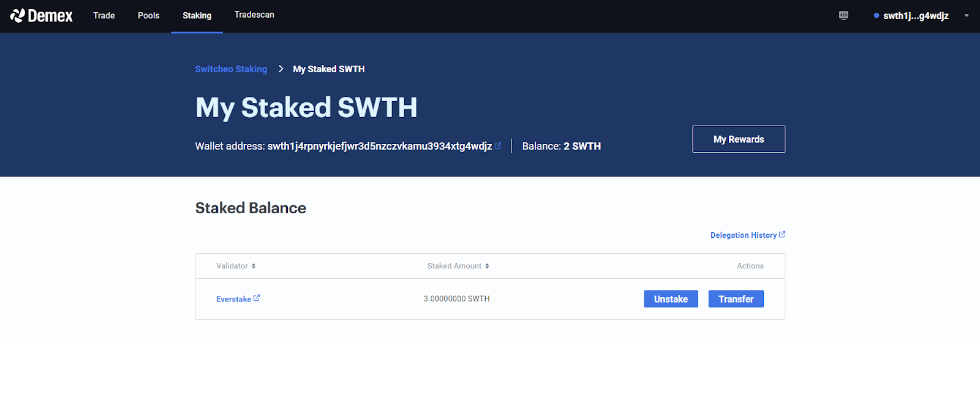
Task: Click the Staked Amount column header
Action: tap(454, 266)
